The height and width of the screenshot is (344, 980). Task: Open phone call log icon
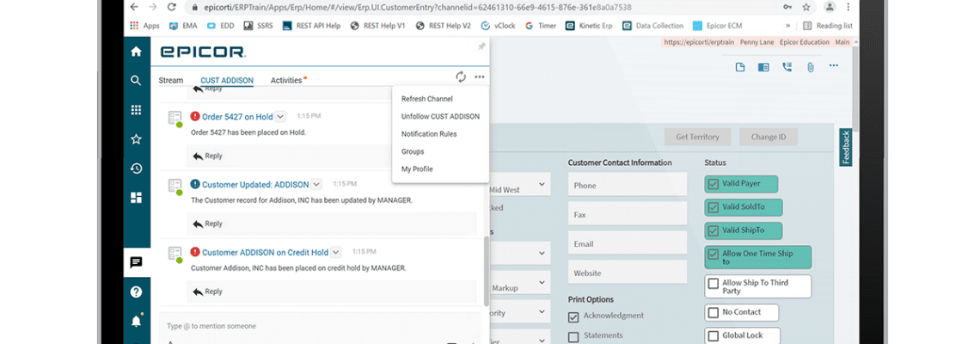point(787,68)
